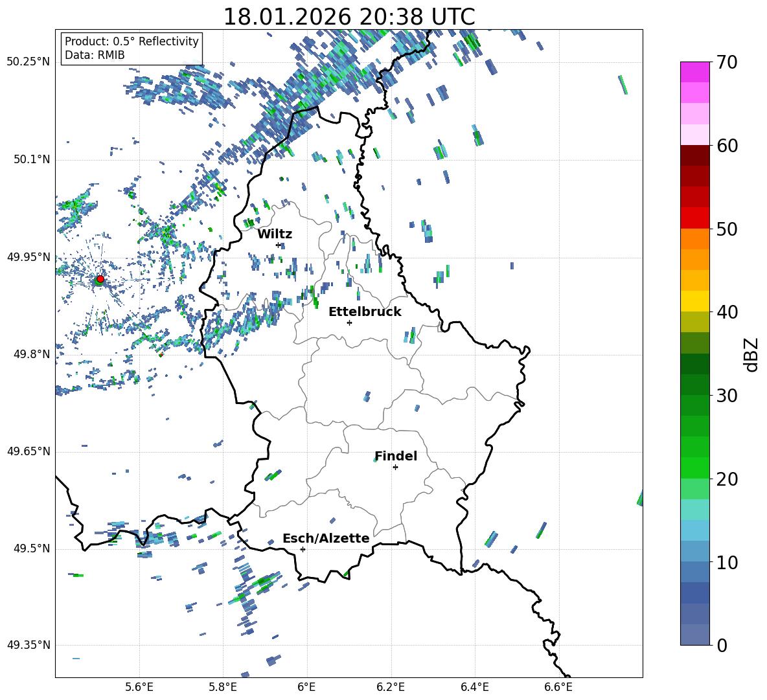Image resolution: width=767 pixels, height=700 pixels.
Task: Click the 10 tick label on colorbar
Action: point(726,562)
